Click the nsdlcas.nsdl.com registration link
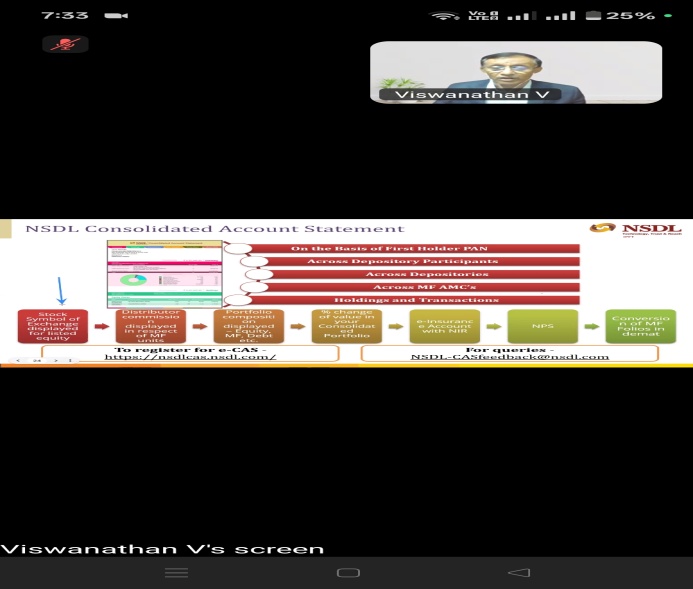The image size is (693, 589). pyautogui.click(x=190, y=356)
